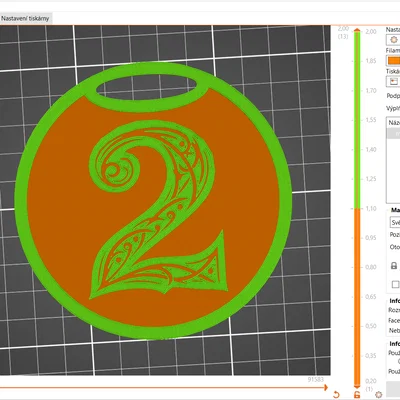The image size is (400, 400).
Task: Toggle the gray scale lock icon
Action: click(x=394, y=266)
